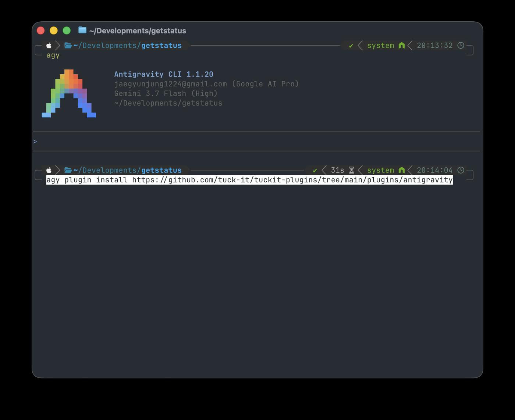The width and height of the screenshot is (515, 420).
Task: Click the open folder icon in first prompt
Action: click(x=68, y=46)
